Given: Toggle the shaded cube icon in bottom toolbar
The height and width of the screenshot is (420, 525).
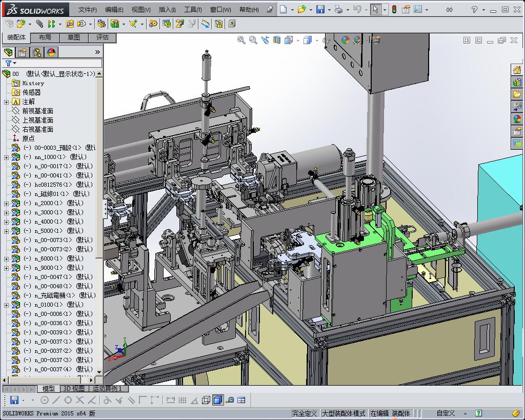Looking at the screenshot, I should 217,400.
